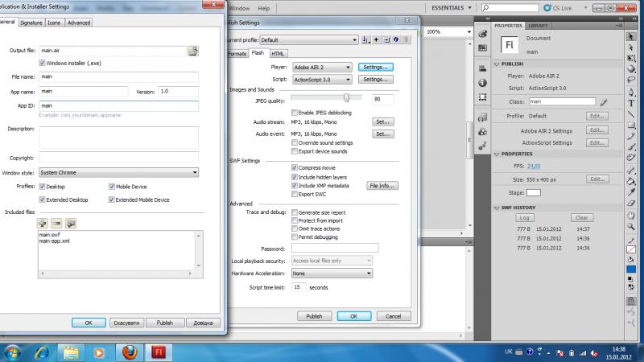644x362 pixels.
Task: Open Firefox from the taskbar
Action: point(130,352)
